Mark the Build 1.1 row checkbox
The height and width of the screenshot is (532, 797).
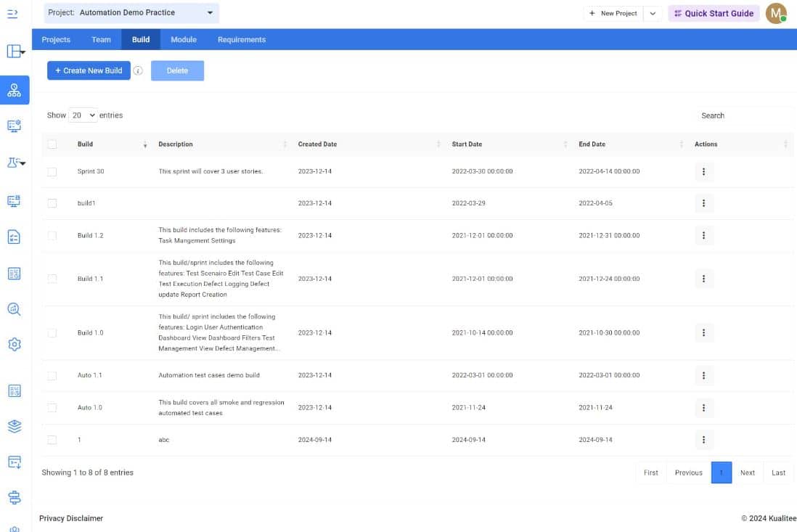click(x=52, y=279)
